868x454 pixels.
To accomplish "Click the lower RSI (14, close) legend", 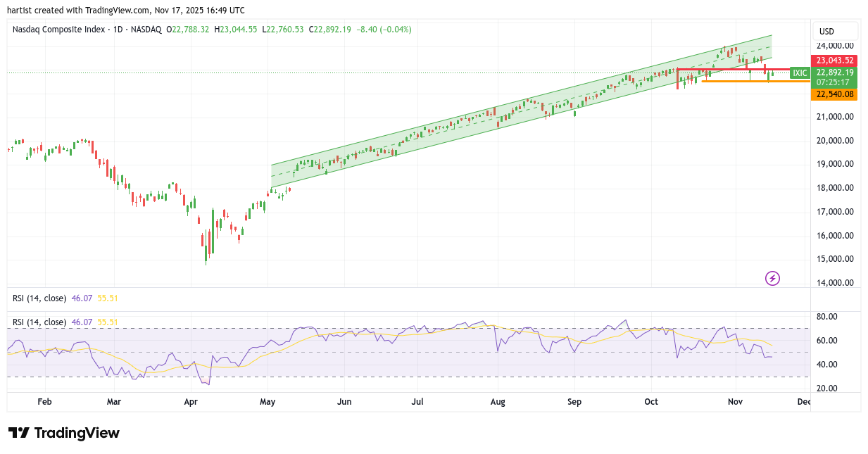I will pos(39,322).
